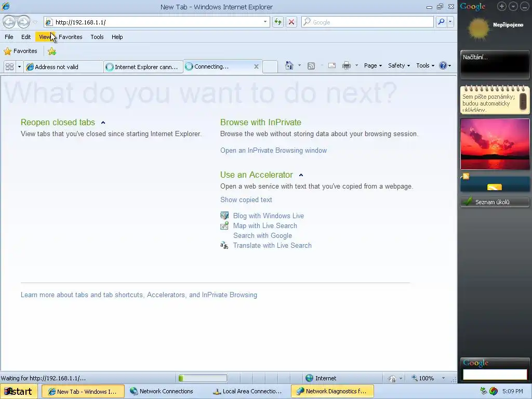The width and height of the screenshot is (532, 399).
Task: Click the red Stop loading icon
Action: tap(291, 22)
